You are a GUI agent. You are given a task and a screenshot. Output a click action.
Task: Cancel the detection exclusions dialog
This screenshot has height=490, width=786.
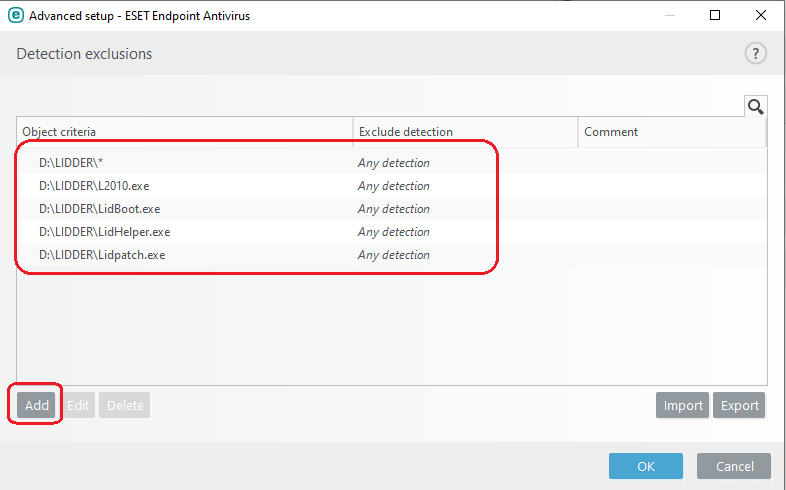(x=734, y=466)
